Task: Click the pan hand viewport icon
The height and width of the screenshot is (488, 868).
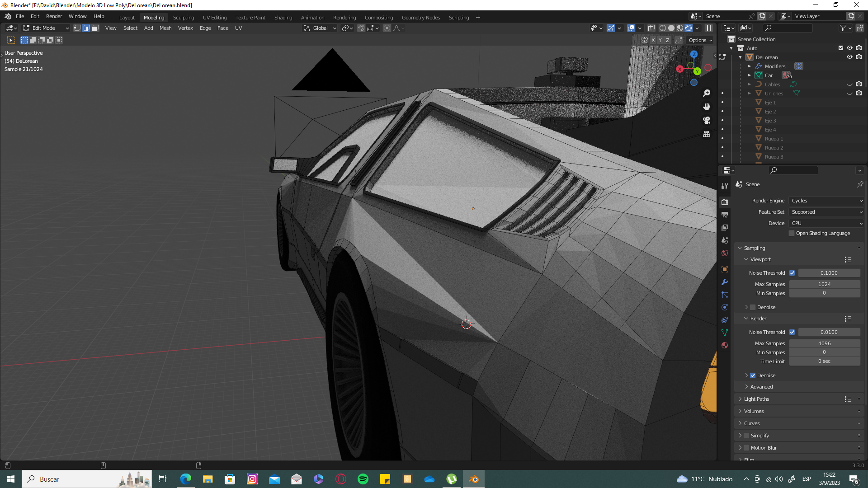Action: (707, 107)
